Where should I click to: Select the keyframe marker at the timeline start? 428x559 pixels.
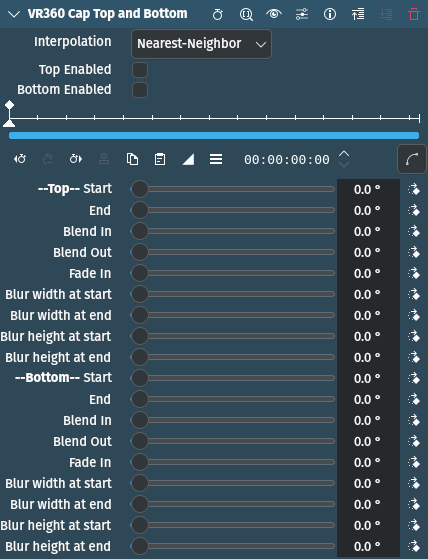pyautogui.click(x=9, y=105)
